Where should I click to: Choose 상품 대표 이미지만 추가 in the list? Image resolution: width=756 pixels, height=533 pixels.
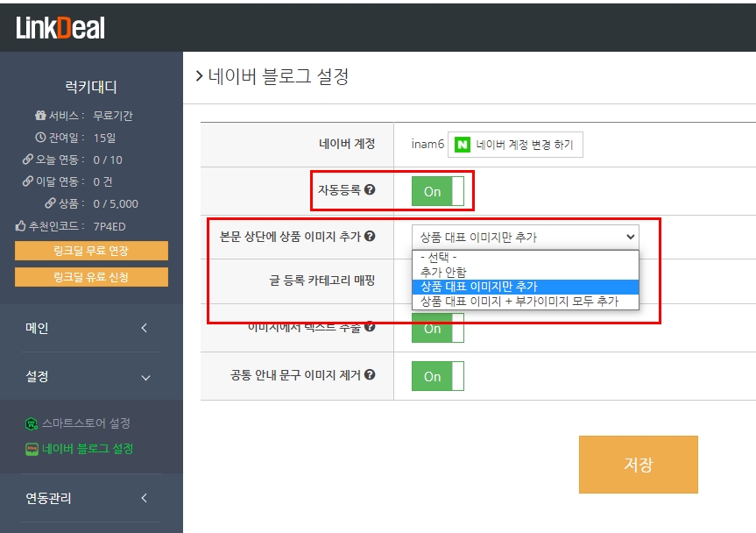coord(526,287)
